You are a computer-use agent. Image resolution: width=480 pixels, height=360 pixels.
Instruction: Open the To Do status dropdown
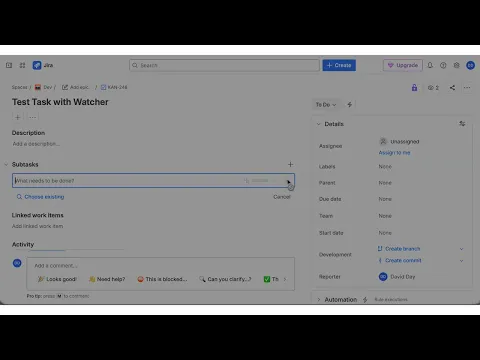pos(326,105)
